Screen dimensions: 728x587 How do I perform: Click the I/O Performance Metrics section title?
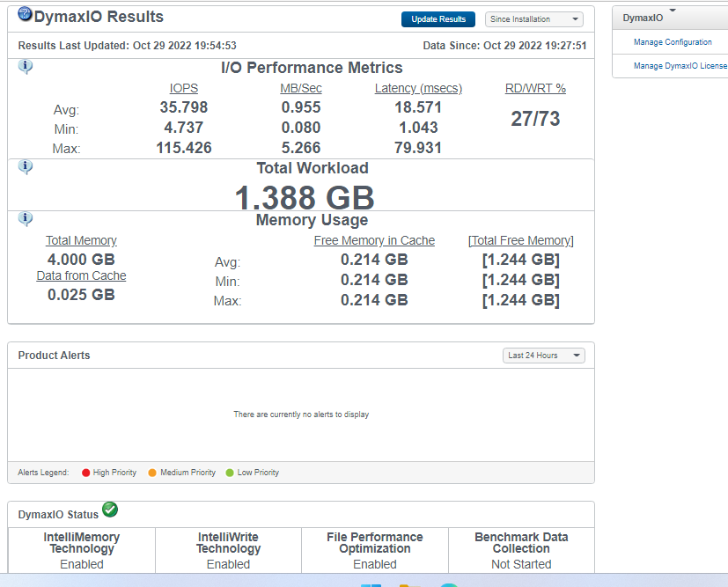(312, 68)
